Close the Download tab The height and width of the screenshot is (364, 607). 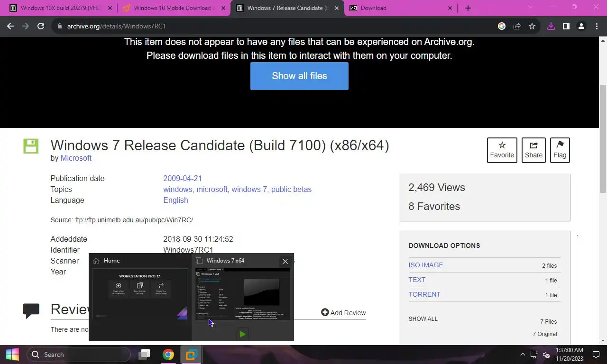click(x=450, y=8)
